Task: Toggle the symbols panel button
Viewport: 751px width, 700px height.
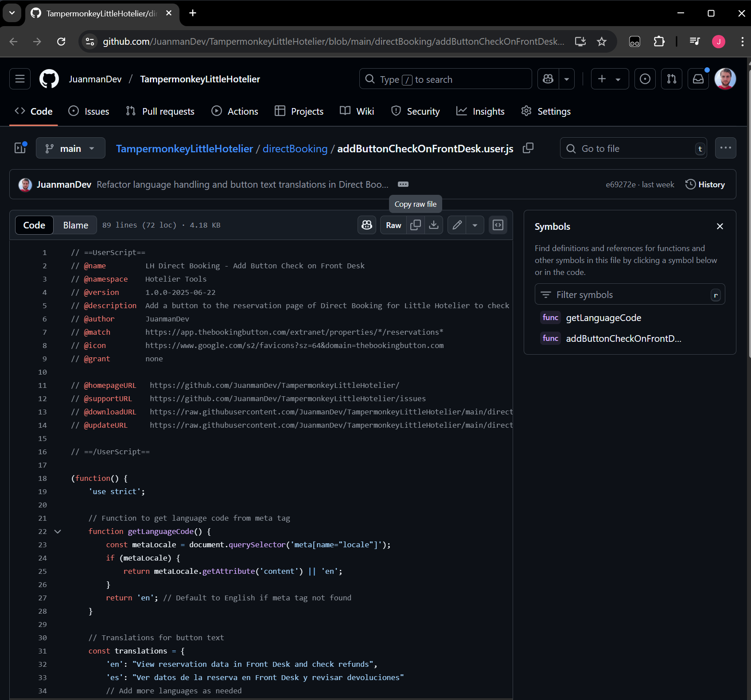Action: (498, 225)
